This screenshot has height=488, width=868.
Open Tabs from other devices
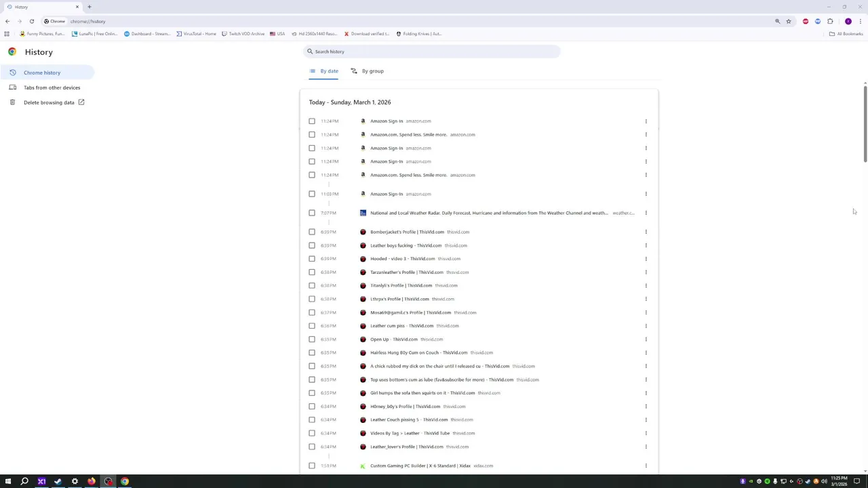[47, 87]
